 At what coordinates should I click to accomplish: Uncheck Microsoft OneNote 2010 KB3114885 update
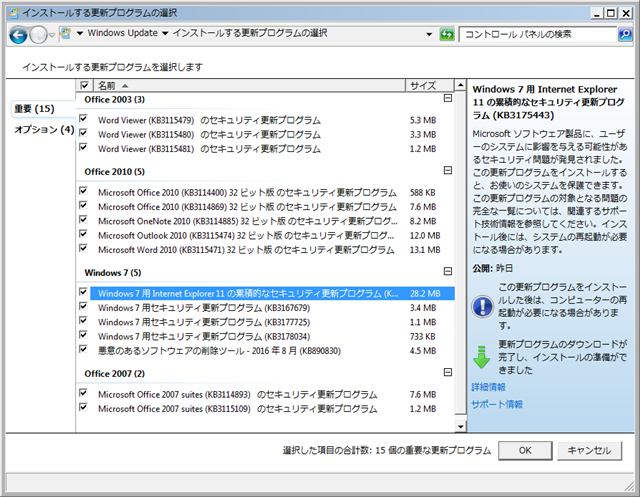(83, 220)
